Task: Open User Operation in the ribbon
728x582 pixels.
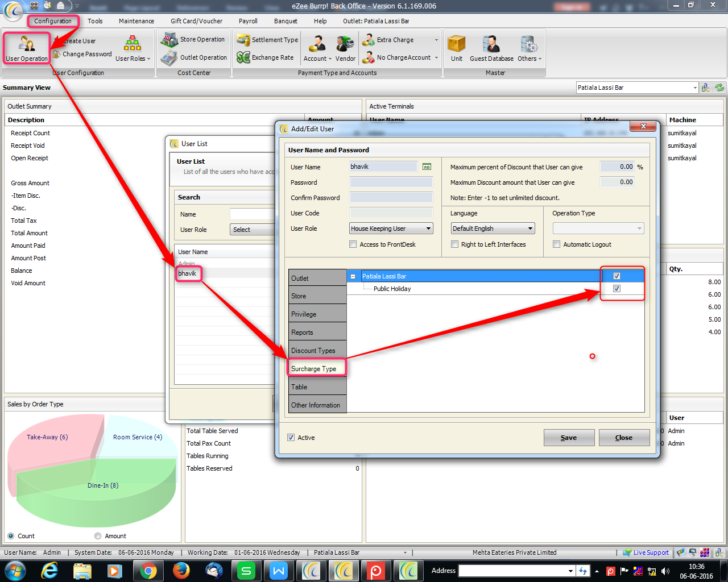Action: pos(27,48)
